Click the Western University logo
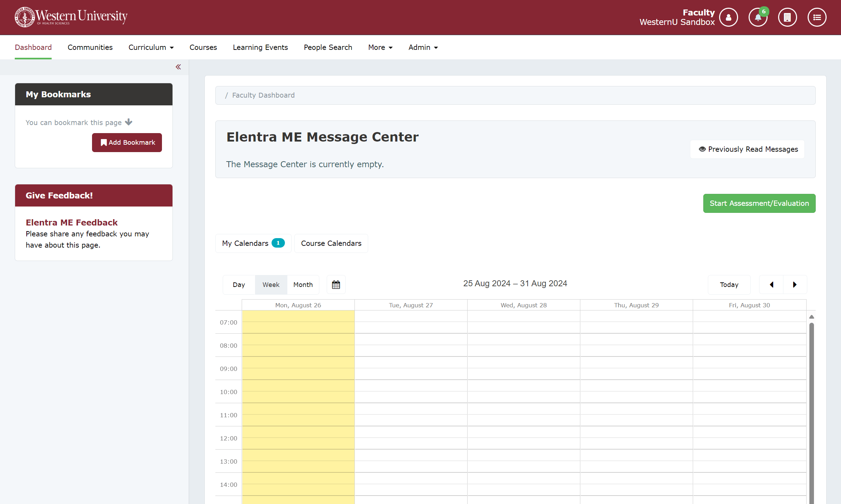 click(x=71, y=17)
